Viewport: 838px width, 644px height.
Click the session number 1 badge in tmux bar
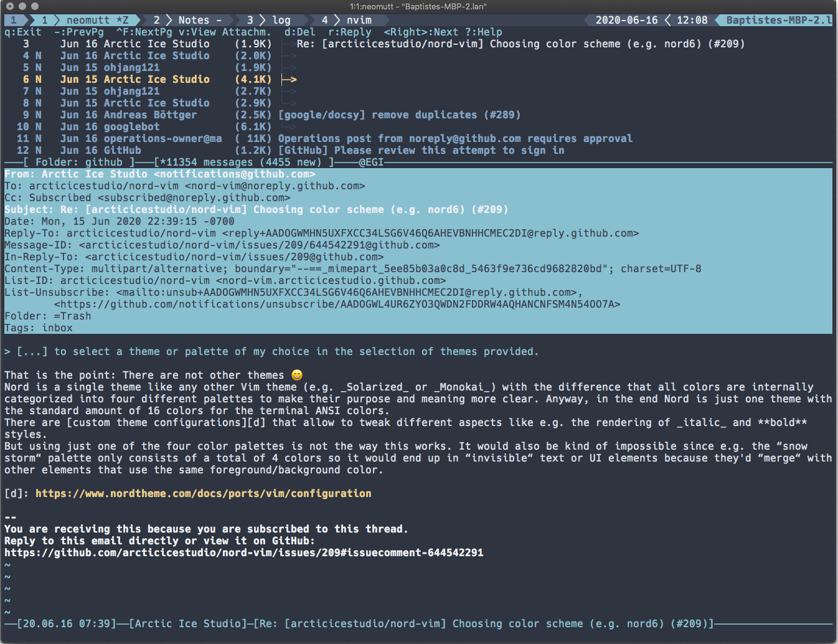point(14,20)
